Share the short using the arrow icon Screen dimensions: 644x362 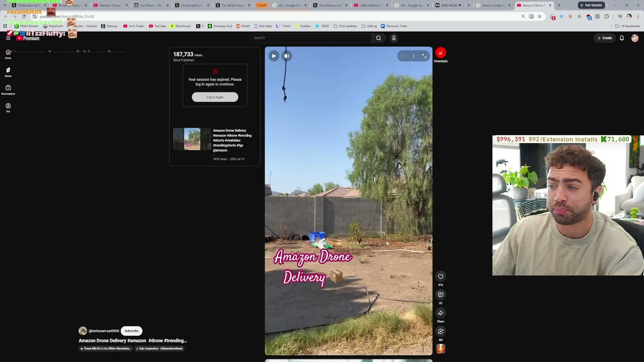click(x=440, y=313)
